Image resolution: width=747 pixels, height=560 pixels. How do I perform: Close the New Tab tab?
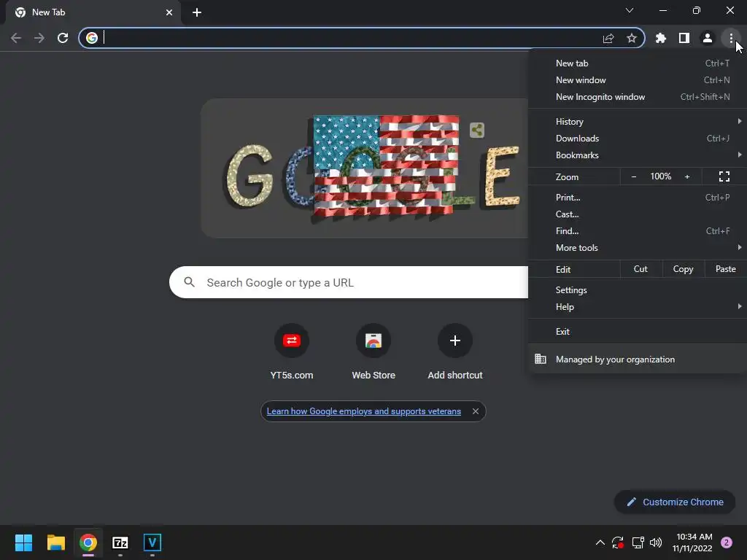tap(169, 12)
